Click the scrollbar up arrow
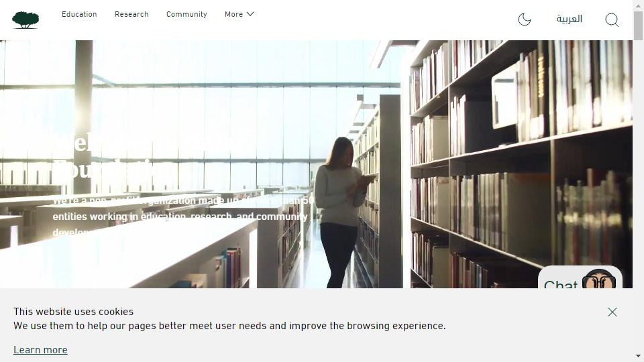Screen dimensions: 644x362 (638, 5)
